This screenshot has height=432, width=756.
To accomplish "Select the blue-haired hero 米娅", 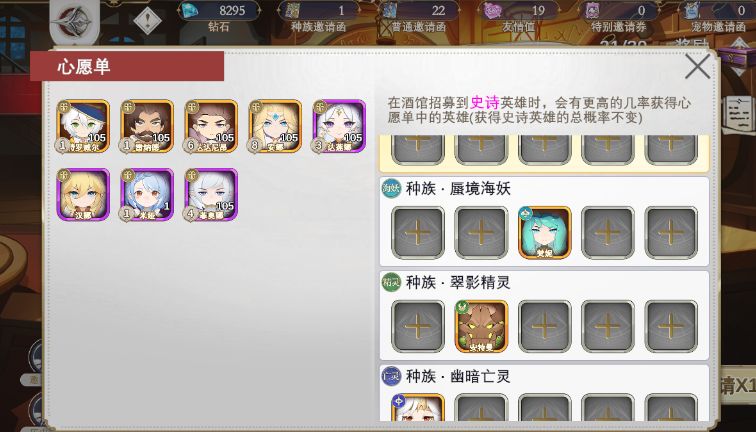I will [x=147, y=195].
